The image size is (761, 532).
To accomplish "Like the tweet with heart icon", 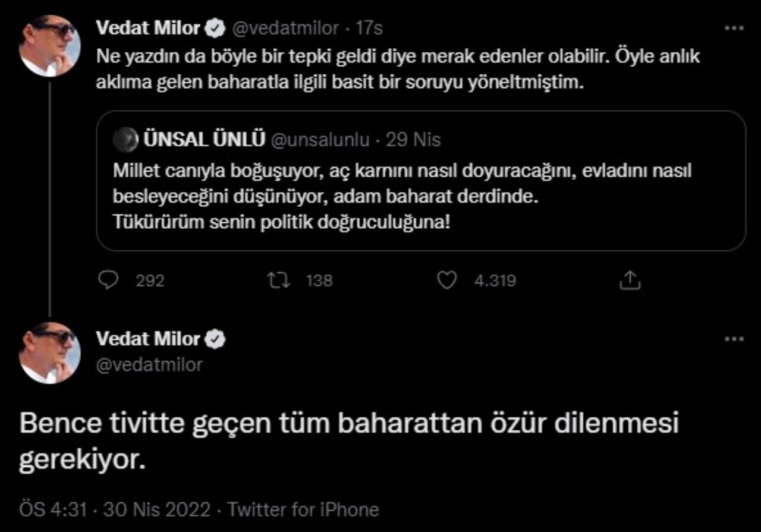I will pos(446,280).
